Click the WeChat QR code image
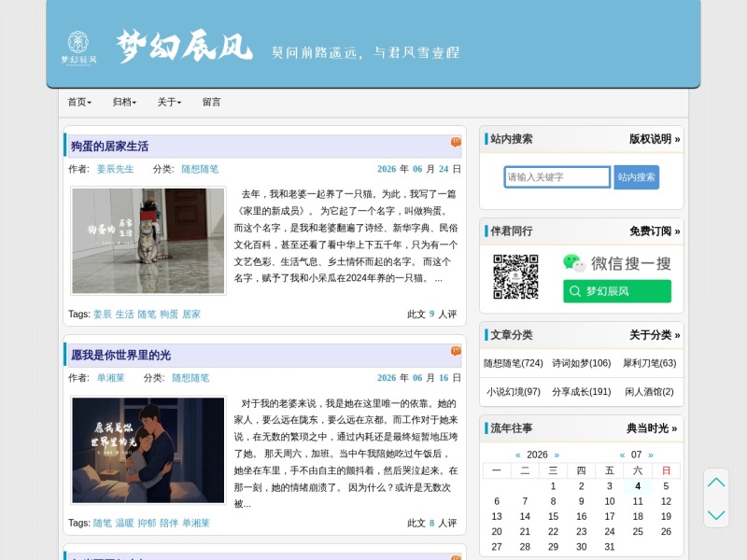The width and height of the screenshot is (747, 560). pyautogui.click(x=515, y=276)
